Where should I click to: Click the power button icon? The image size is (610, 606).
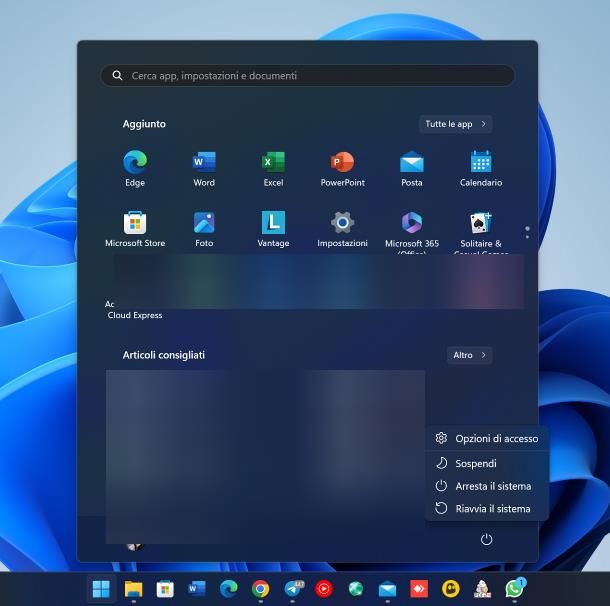click(486, 539)
